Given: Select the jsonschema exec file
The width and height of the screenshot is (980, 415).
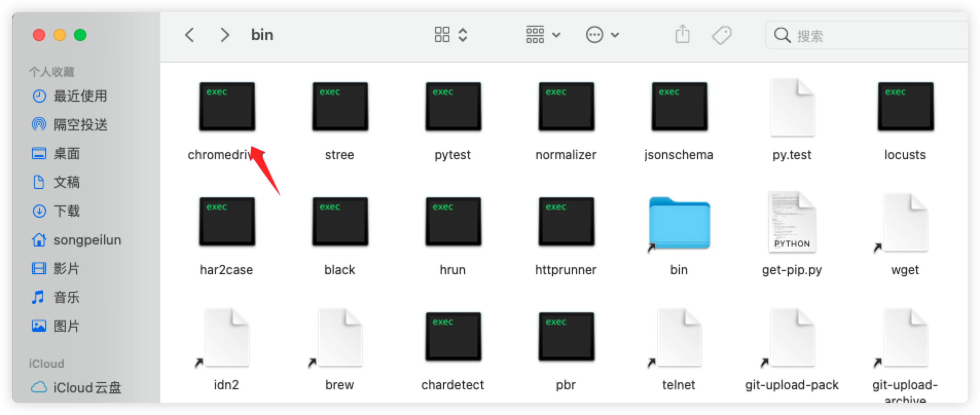Looking at the screenshot, I should click(679, 106).
